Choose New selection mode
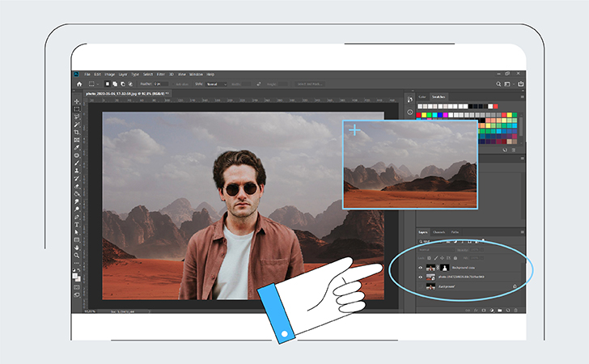 (107, 84)
